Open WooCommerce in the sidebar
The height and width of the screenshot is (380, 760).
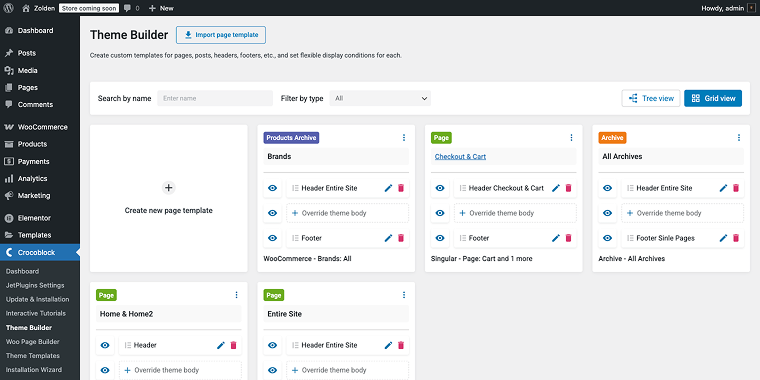tap(40, 127)
